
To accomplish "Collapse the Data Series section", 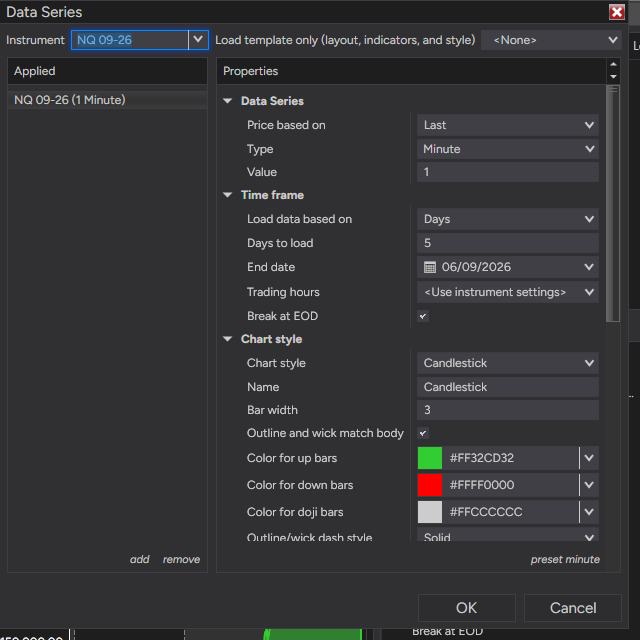I will [227, 101].
